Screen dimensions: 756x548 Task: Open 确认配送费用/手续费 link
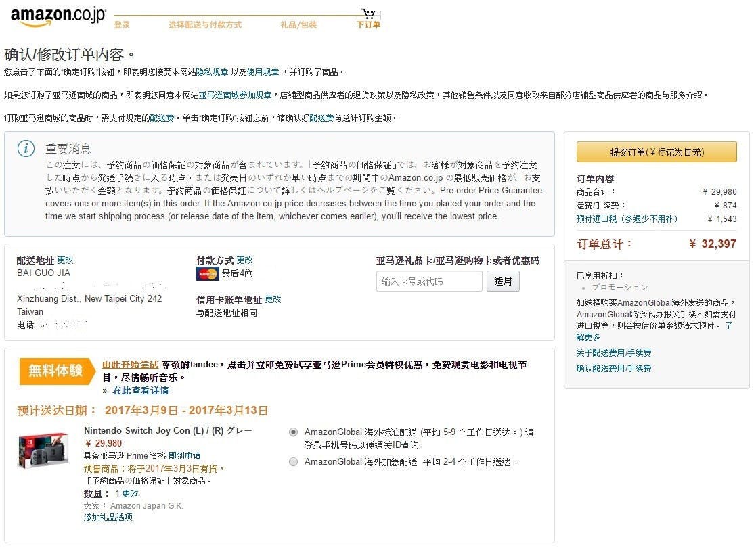[x=614, y=368]
